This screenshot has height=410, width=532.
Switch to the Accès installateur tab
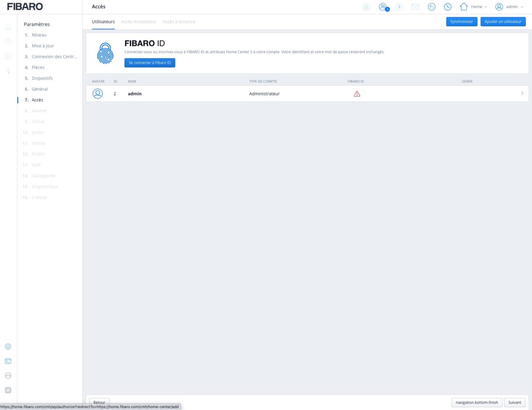point(139,22)
